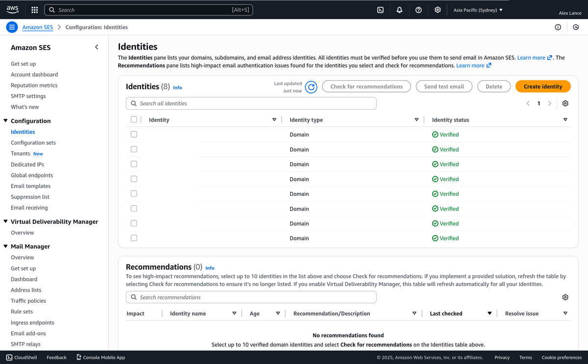The height and width of the screenshot is (364, 588).
Task: Select the last Domain identity checkbox
Action: tap(134, 238)
